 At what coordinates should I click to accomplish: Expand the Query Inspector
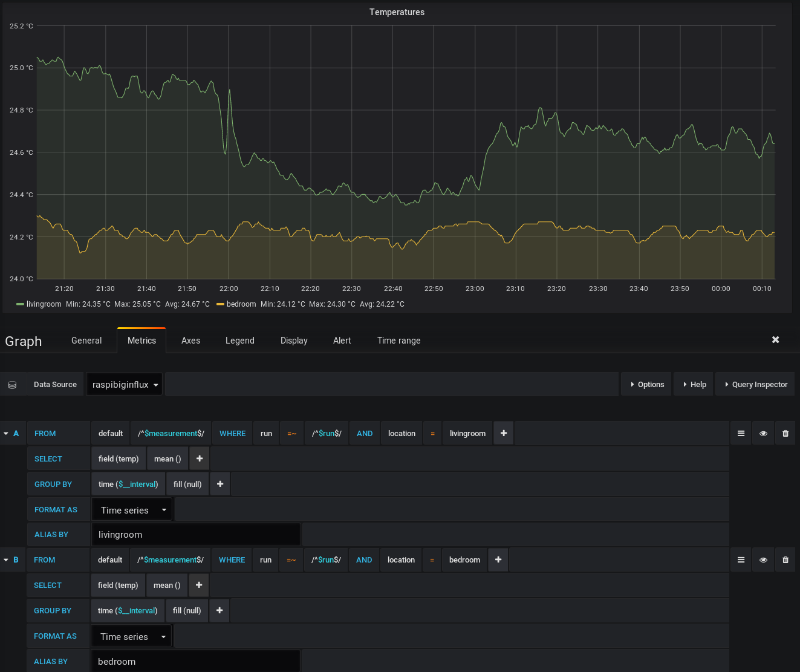[x=755, y=384]
